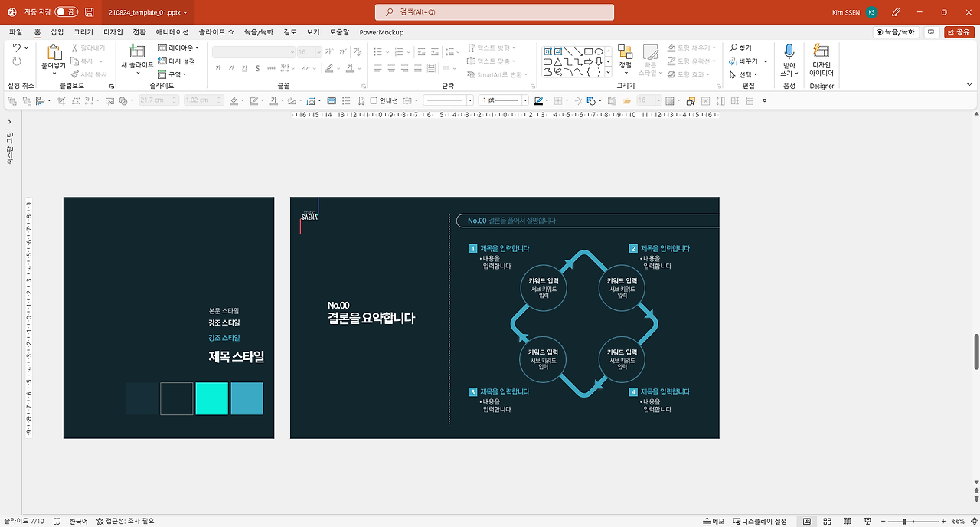This screenshot has height=527, width=980.
Task: Open the comments speech bubble icon
Action: 931,32
